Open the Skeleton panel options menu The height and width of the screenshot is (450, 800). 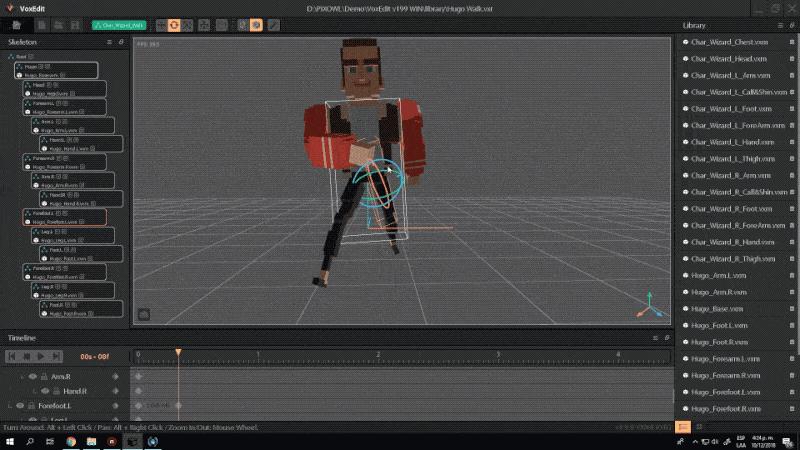click(x=109, y=42)
